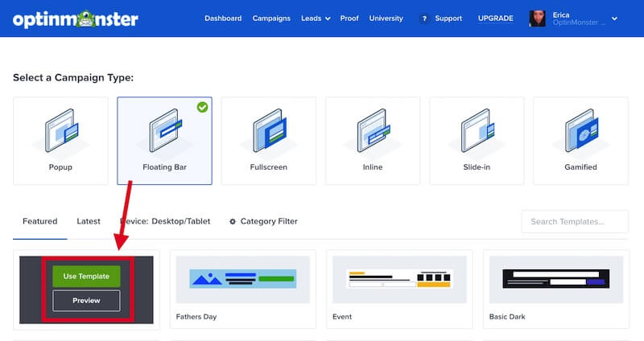The width and height of the screenshot is (644, 341).
Task: Open Erica's profile avatar
Action: click(538, 18)
